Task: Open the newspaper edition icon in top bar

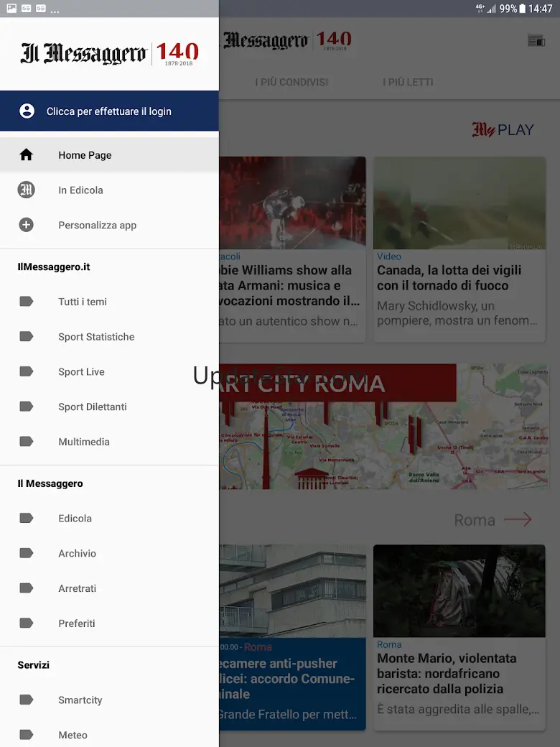Action: point(536,41)
